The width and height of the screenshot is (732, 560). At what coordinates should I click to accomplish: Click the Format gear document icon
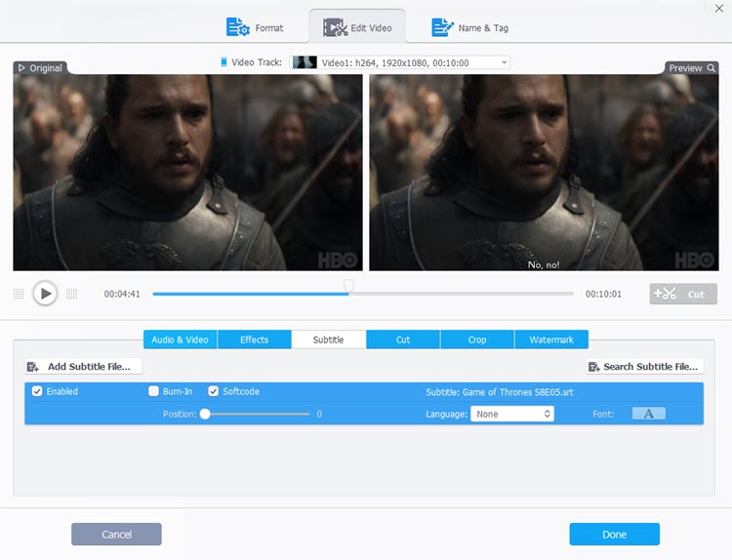coord(237,27)
